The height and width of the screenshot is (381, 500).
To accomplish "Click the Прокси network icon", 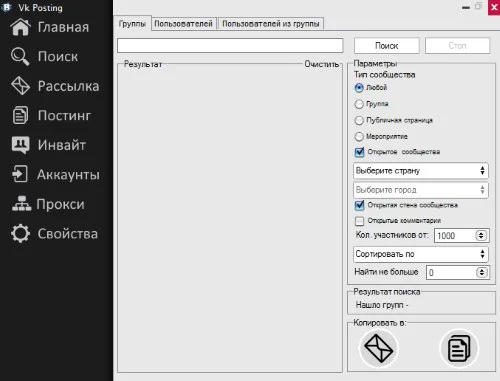I will (x=21, y=204).
